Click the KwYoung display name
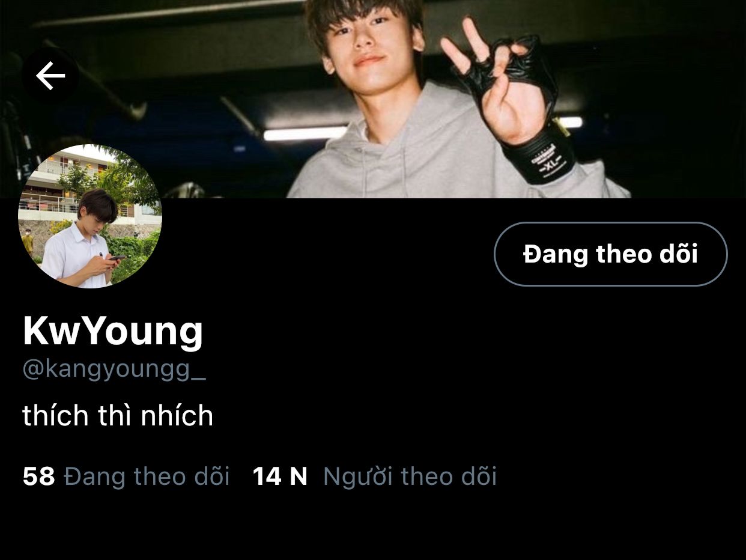This screenshot has height=560, width=746. click(x=113, y=332)
